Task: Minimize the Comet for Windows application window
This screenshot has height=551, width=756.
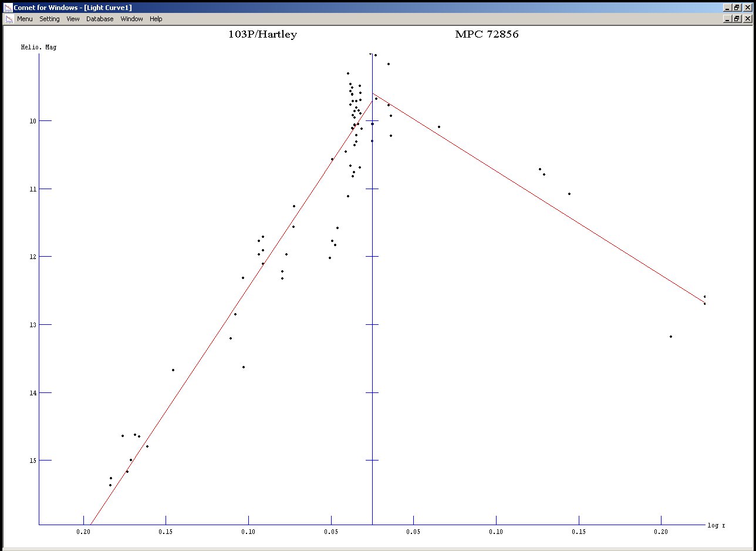Action: point(728,8)
